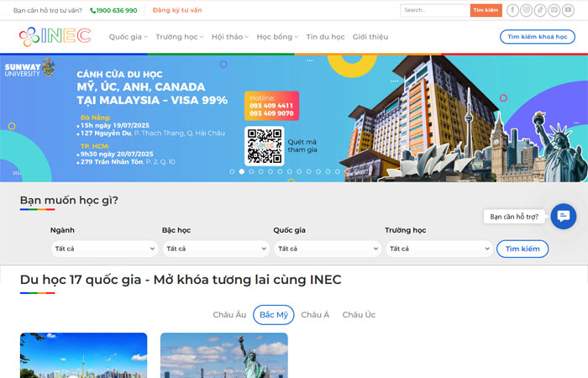
Task: Open the Statue of Liberty country card
Action: [x=224, y=355]
